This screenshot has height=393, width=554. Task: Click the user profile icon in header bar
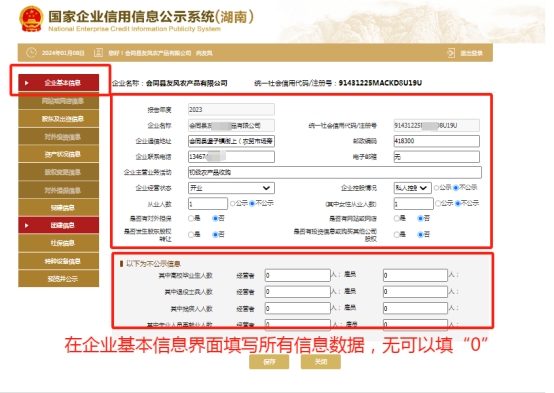point(98,53)
